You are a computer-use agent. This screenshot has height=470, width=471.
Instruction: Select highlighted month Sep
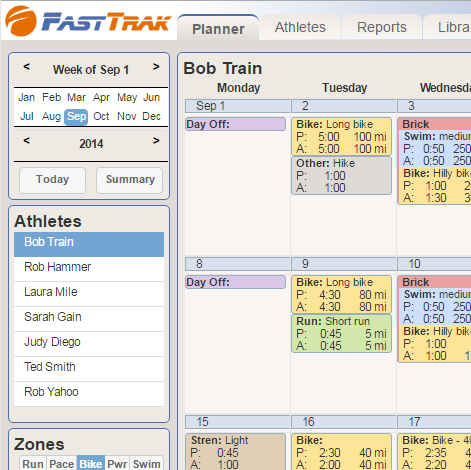[x=76, y=117]
